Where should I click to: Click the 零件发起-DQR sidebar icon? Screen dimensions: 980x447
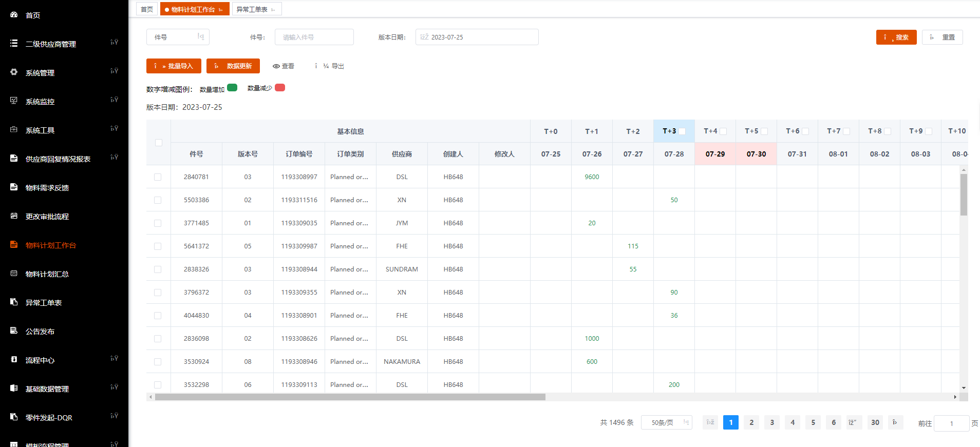tap(14, 417)
